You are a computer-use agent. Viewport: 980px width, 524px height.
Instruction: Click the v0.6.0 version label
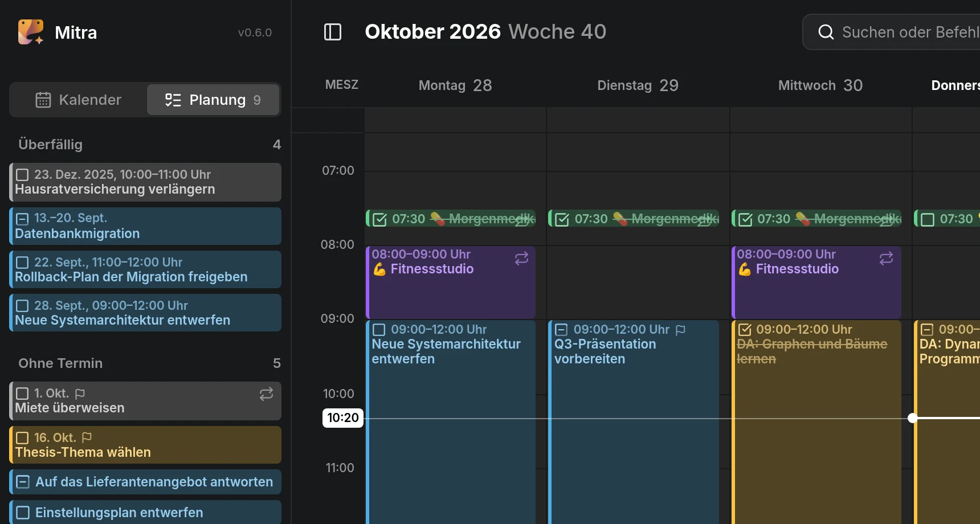pyautogui.click(x=255, y=32)
